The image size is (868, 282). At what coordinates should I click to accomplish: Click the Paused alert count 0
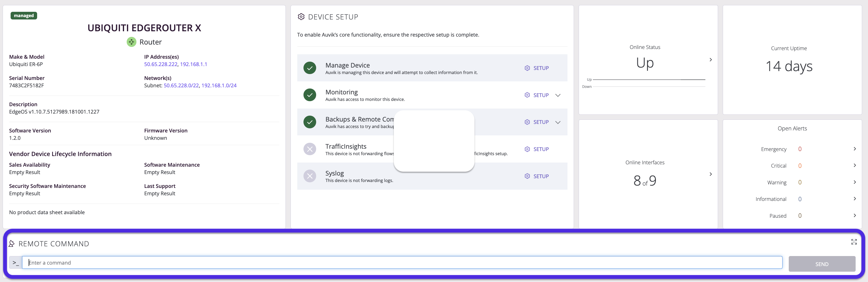coord(800,216)
